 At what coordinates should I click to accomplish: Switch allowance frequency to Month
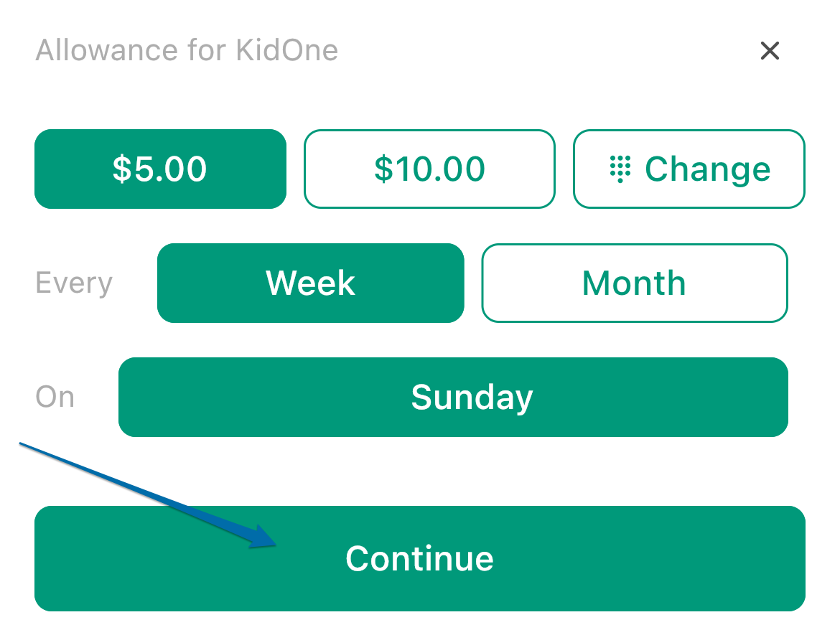click(x=634, y=283)
